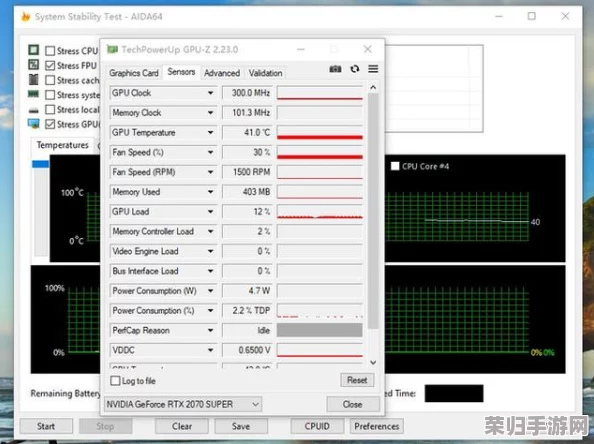
Task: Click the GPU-Z refresh icon
Action: click(355, 69)
